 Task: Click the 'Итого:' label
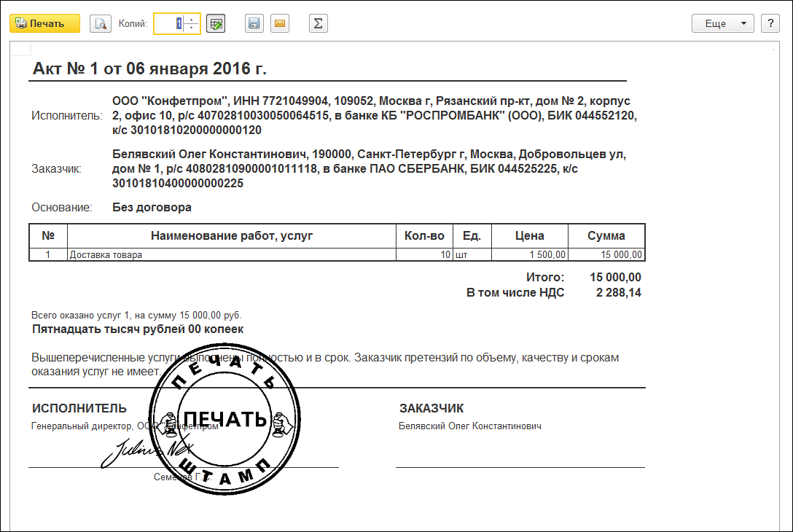[545, 277]
